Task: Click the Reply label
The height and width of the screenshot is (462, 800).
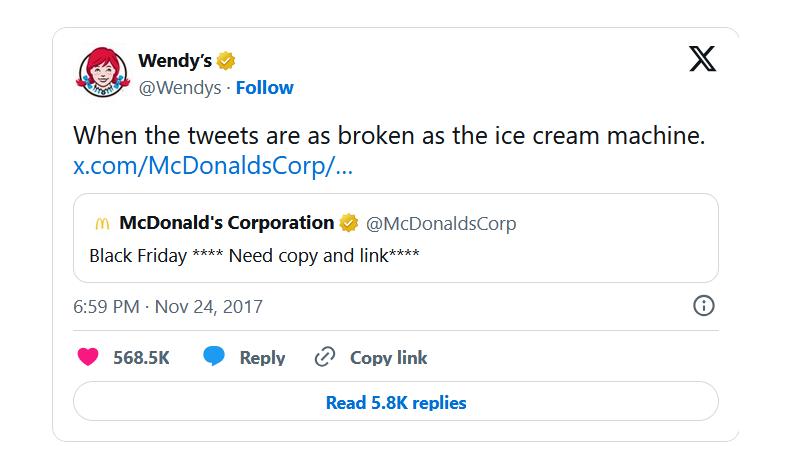Action: [x=262, y=358]
